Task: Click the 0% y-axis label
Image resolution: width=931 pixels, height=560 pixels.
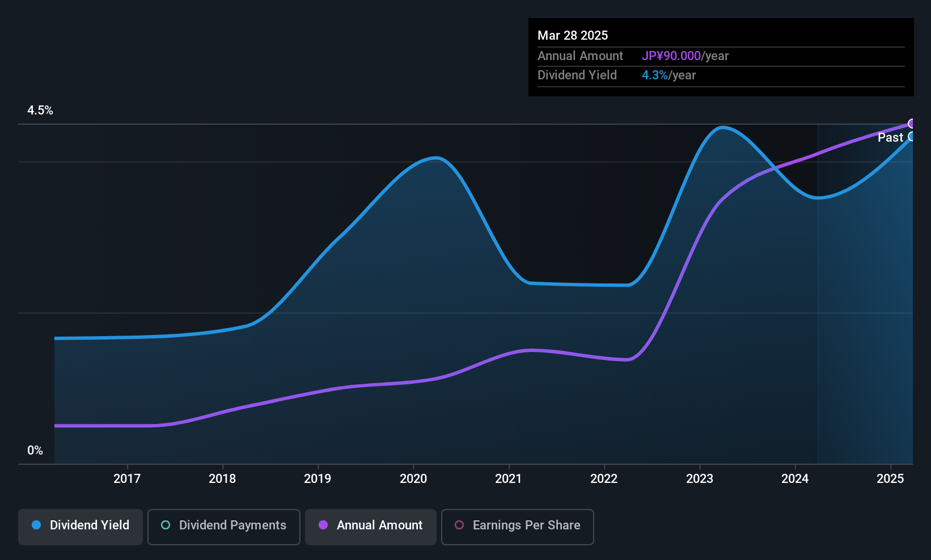Action: tap(35, 451)
